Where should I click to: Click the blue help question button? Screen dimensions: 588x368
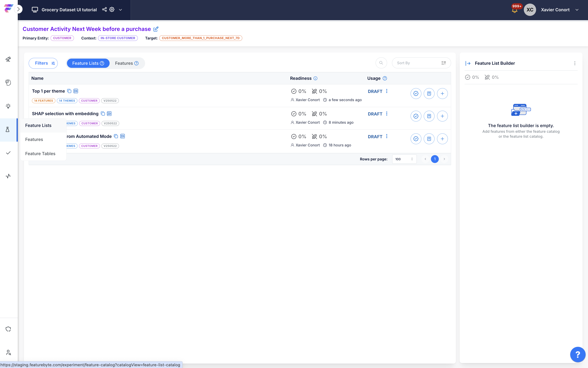(578, 354)
